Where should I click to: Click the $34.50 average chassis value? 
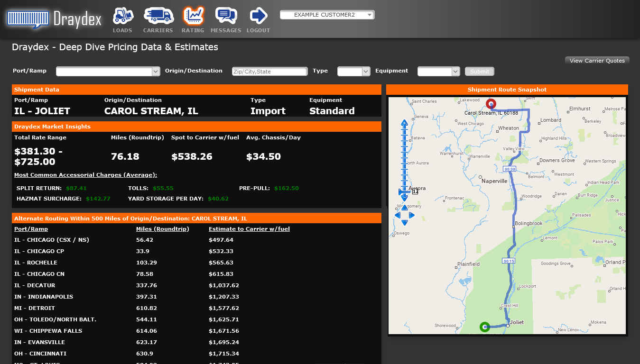(263, 156)
